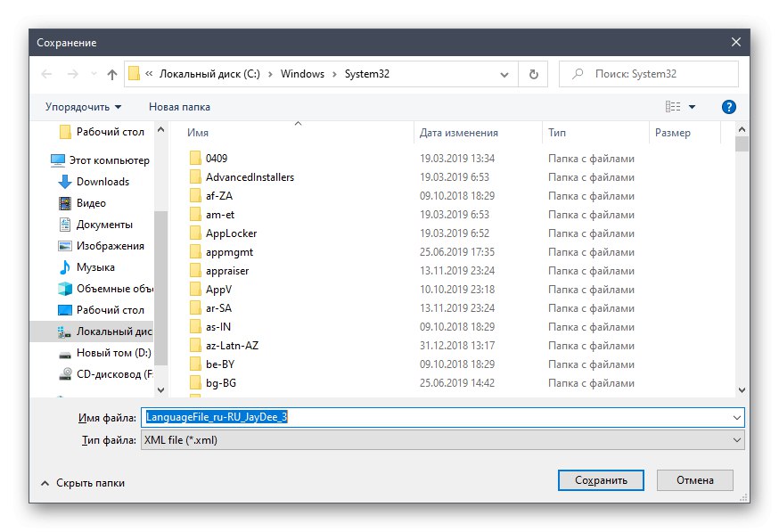Select CD-дисковод drive in sidebar
The height and width of the screenshot is (532, 779).
(105, 374)
